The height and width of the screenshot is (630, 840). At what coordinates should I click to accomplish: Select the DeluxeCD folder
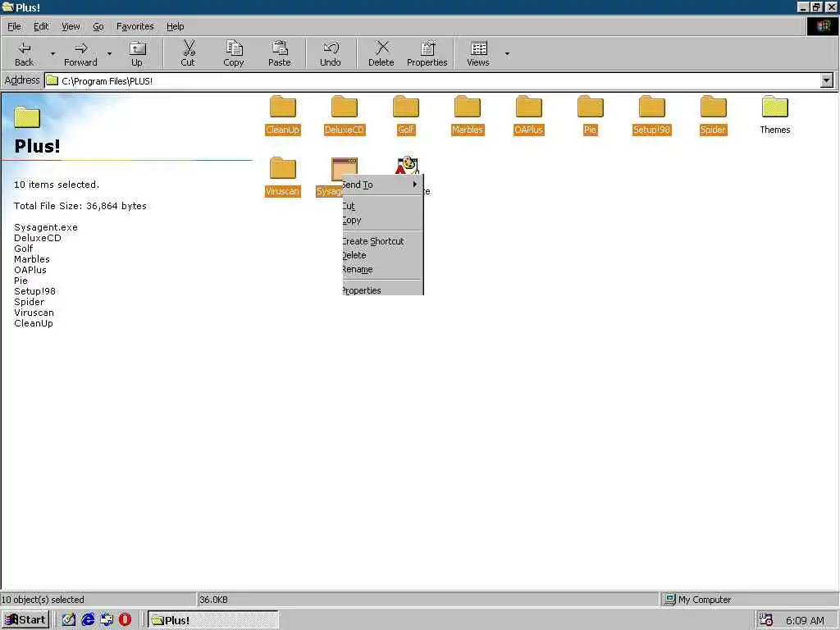click(x=345, y=115)
